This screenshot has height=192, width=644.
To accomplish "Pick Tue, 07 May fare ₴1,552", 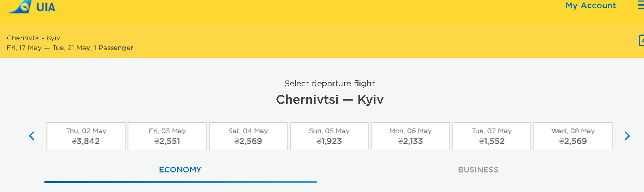I will 492,136.
